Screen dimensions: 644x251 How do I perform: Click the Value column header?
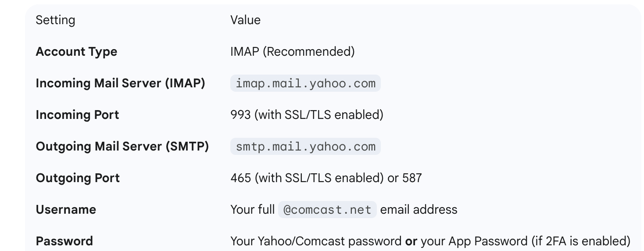[245, 20]
